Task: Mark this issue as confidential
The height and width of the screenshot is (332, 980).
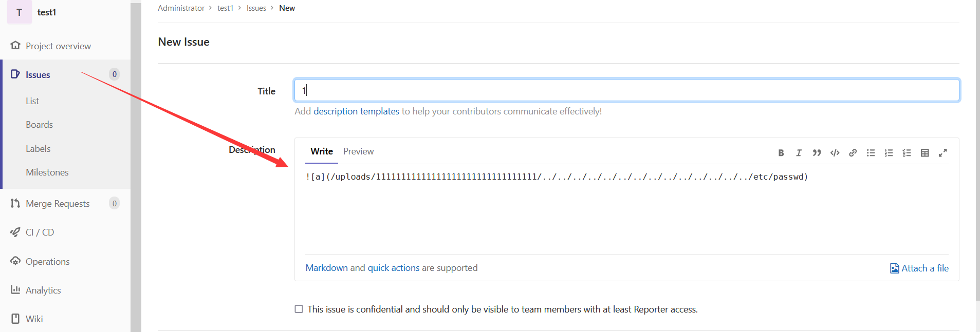Action: click(x=299, y=309)
